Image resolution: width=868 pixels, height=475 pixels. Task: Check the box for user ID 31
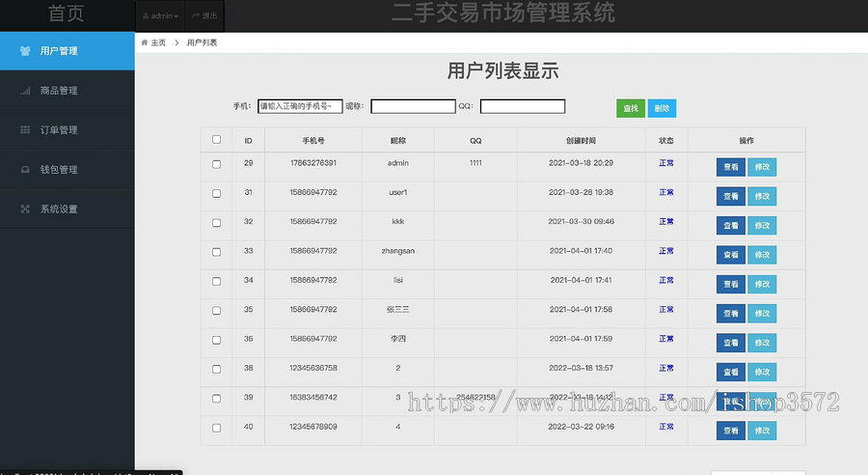pos(216,193)
